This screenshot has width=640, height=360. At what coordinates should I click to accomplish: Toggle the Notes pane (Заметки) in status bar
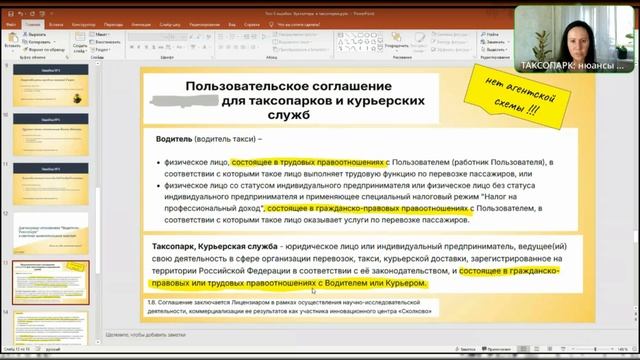pos(465,349)
